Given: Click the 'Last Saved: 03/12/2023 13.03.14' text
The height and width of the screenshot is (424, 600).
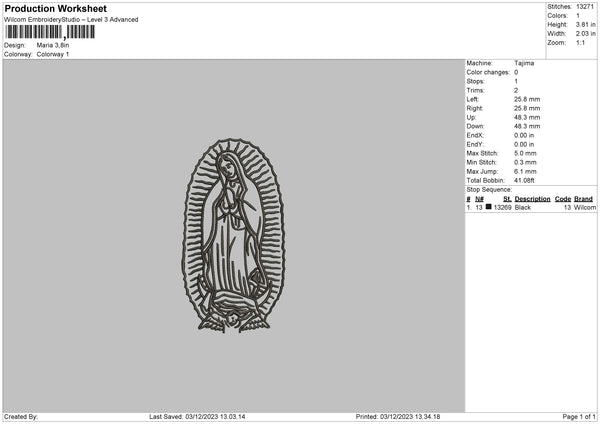Looking at the screenshot, I should (x=197, y=416).
